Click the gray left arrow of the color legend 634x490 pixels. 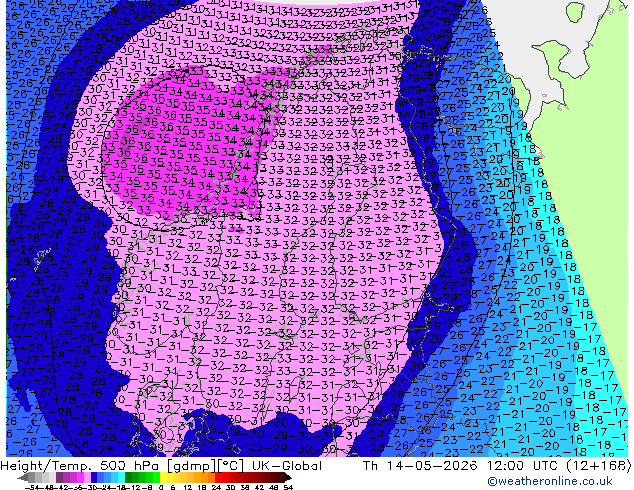(x=22, y=478)
